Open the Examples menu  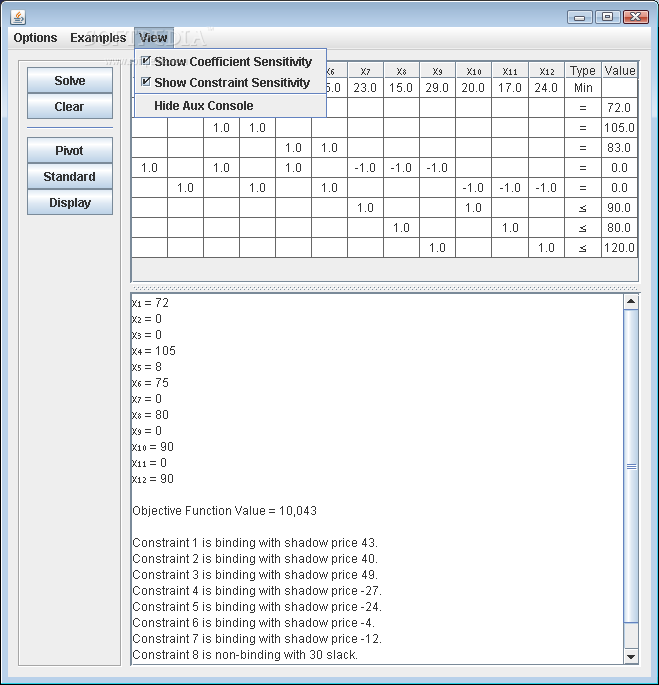(x=98, y=38)
